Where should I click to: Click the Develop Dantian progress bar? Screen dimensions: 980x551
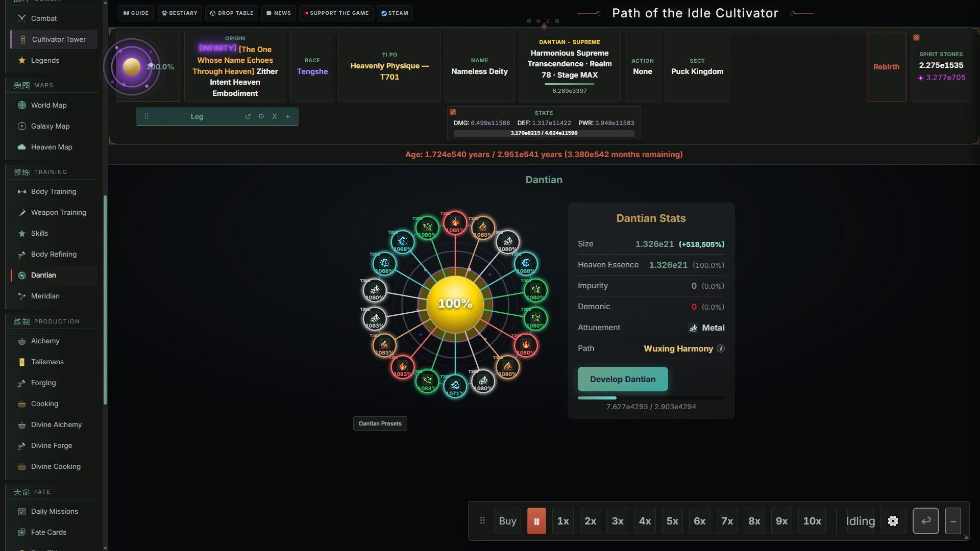click(x=651, y=398)
